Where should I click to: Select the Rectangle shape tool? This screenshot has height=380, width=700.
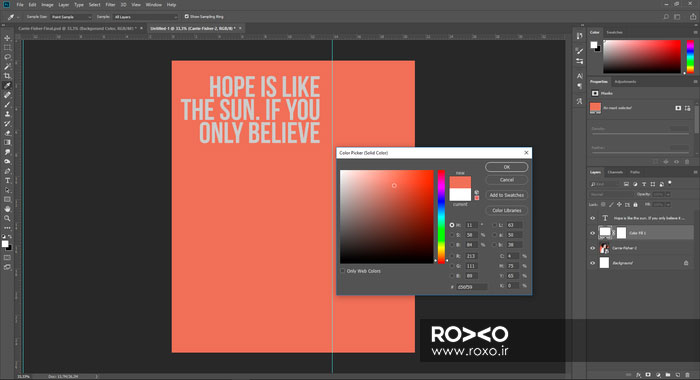click(x=7, y=199)
